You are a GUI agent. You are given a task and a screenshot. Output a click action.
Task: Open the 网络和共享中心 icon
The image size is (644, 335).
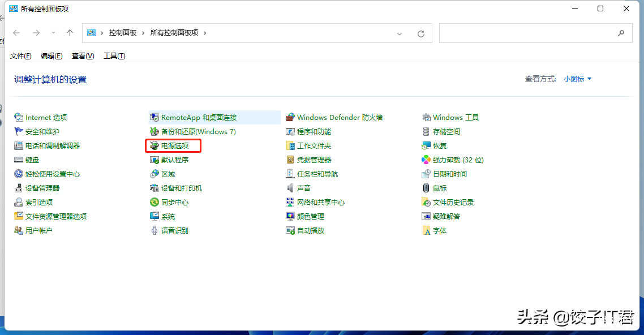click(290, 202)
